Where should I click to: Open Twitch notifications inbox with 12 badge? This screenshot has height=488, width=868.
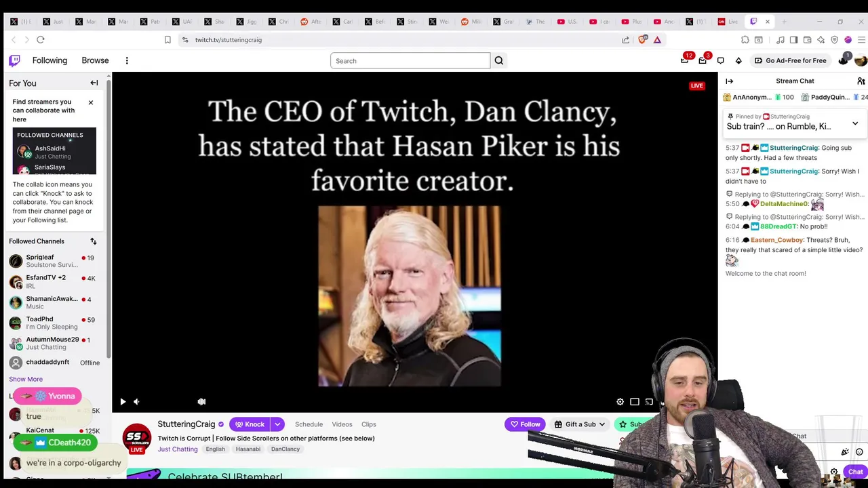[685, 60]
